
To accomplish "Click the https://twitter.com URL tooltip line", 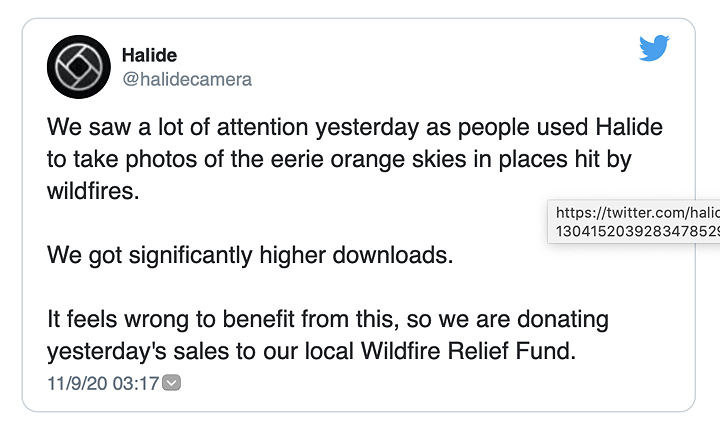I will [x=637, y=213].
